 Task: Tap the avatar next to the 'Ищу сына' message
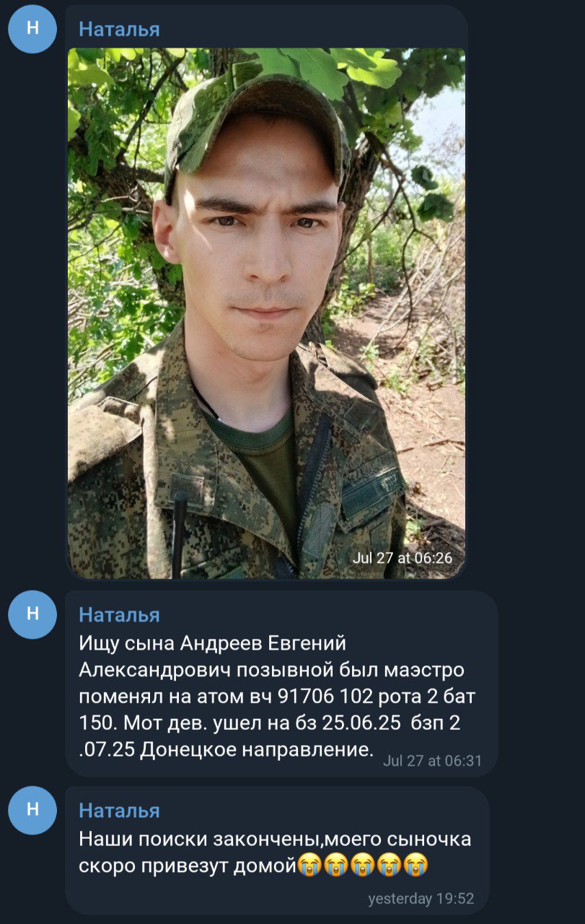click(x=32, y=614)
